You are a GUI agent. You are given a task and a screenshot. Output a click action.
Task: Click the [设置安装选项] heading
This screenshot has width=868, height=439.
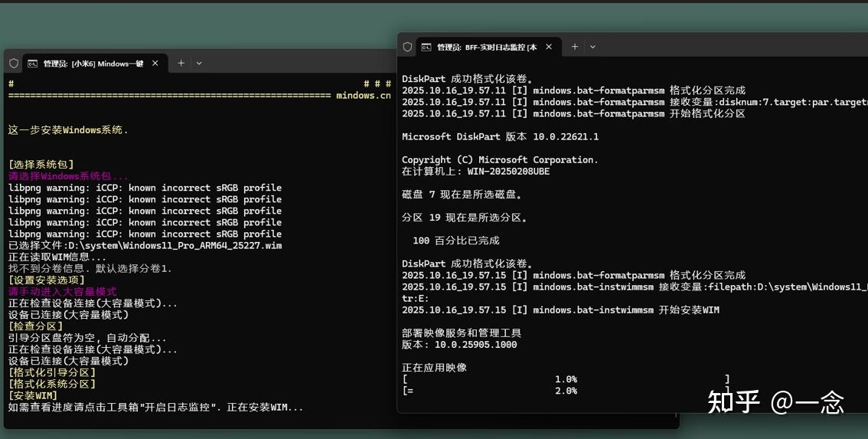47,280
